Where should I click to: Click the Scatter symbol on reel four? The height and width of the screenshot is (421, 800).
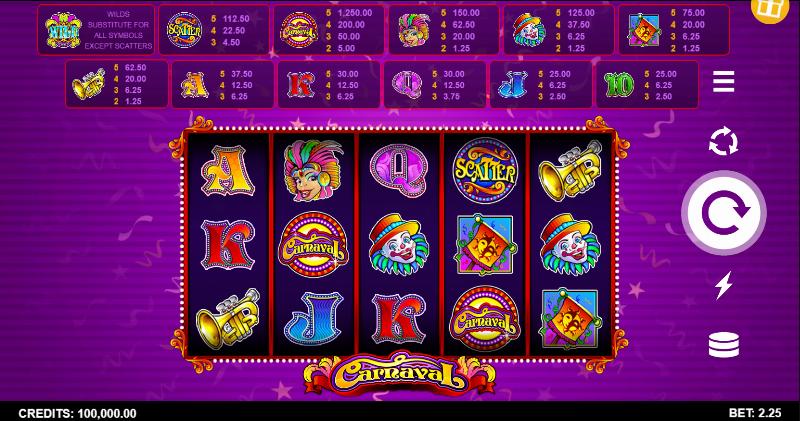tap(485, 171)
